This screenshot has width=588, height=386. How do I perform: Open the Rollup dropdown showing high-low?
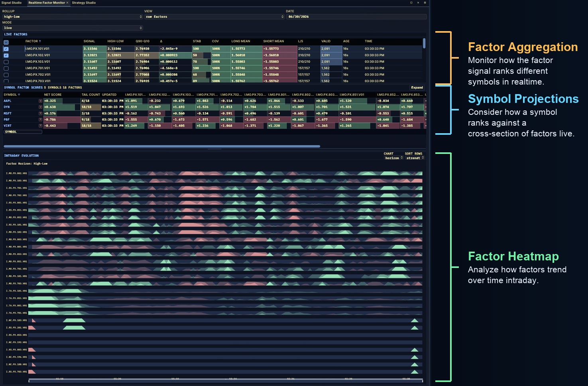(73, 17)
